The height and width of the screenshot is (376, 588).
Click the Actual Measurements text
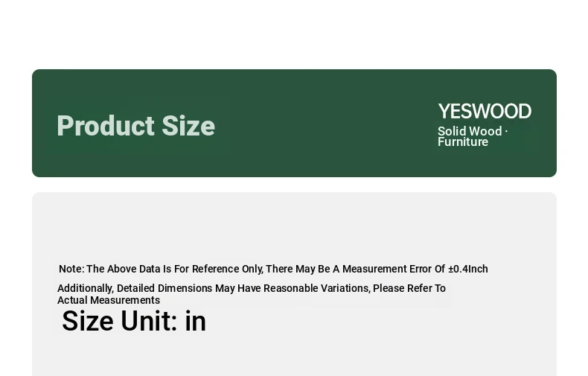[109, 300]
